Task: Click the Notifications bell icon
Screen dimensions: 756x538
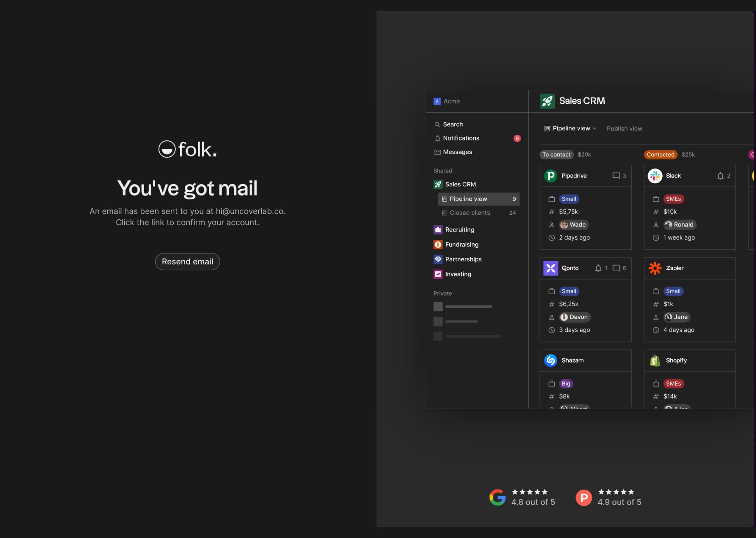Action: pos(437,138)
